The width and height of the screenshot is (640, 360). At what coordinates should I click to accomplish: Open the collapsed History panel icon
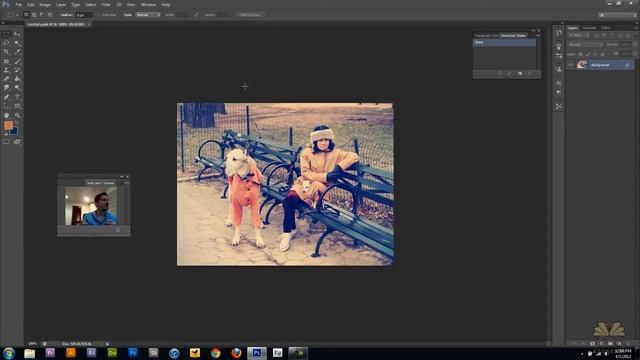(x=558, y=33)
